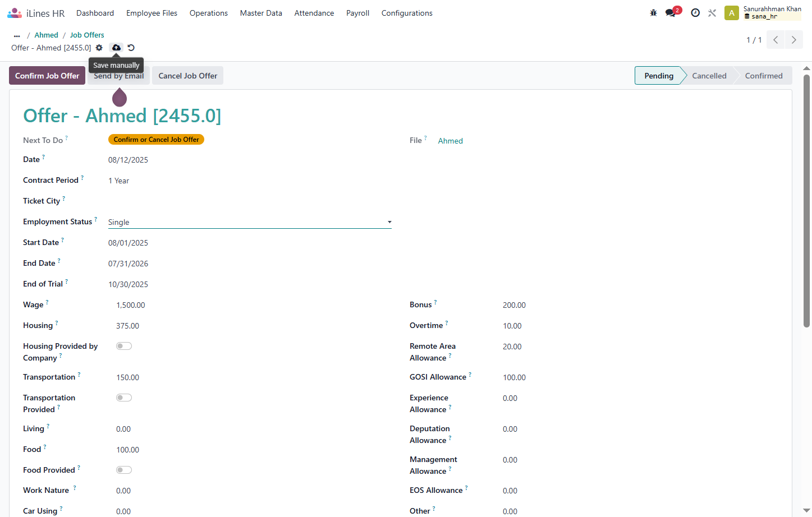
Task: Click the iLines HR logo icon
Action: (15, 13)
